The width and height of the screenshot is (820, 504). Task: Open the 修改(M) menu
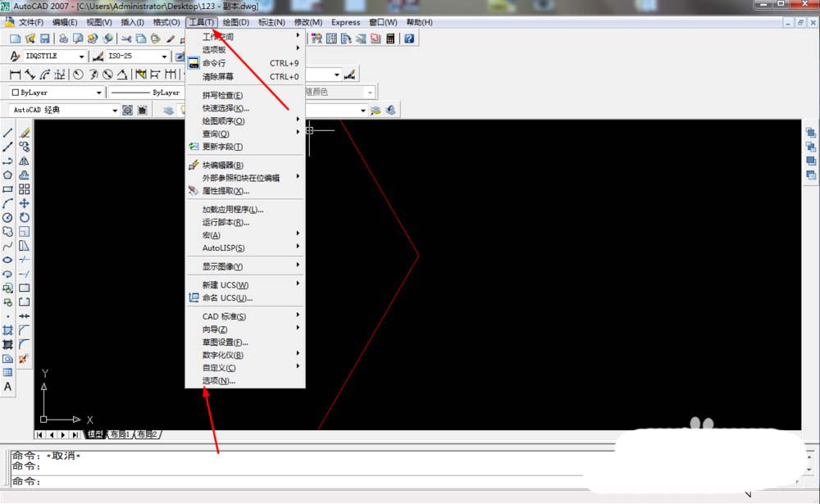point(308,22)
